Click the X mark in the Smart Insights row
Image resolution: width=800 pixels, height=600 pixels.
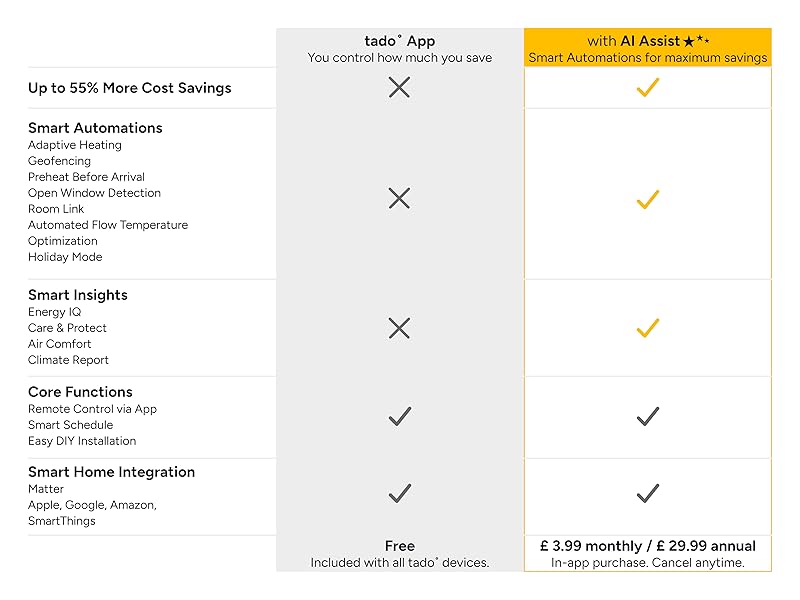(399, 328)
